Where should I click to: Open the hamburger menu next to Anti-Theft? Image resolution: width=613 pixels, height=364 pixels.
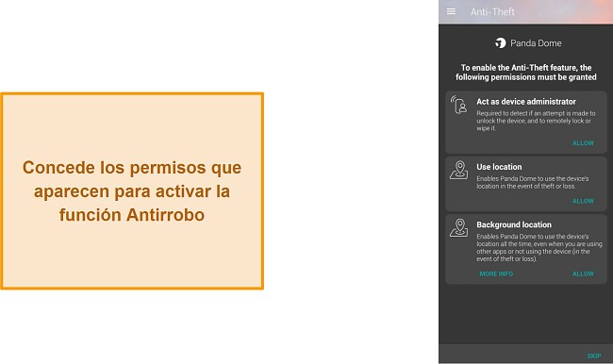pos(451,11)
